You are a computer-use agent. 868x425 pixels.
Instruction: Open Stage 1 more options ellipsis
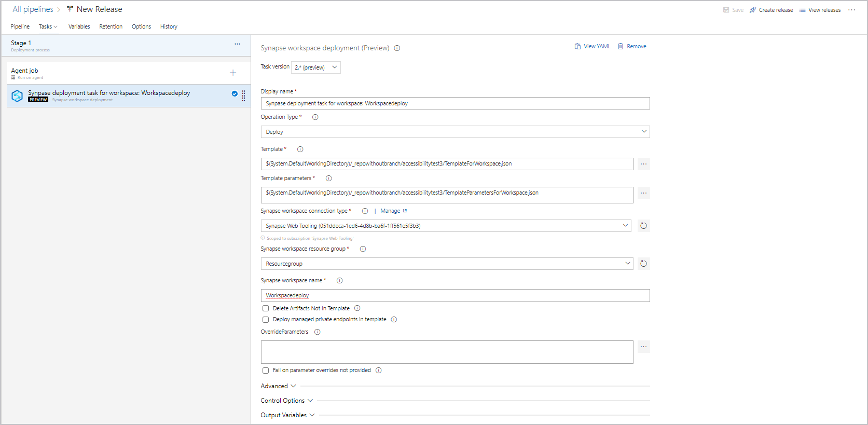click(237, 44)
